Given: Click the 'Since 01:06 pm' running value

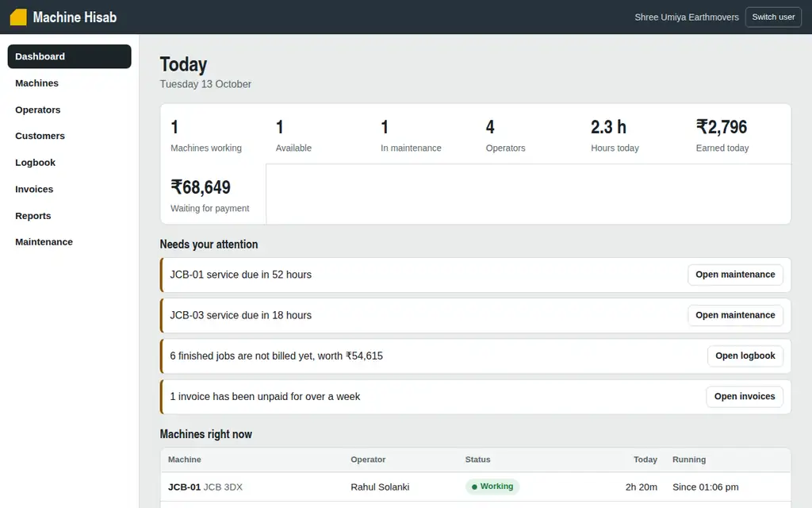Looking at the screenshot, I should tap(705, 487).
